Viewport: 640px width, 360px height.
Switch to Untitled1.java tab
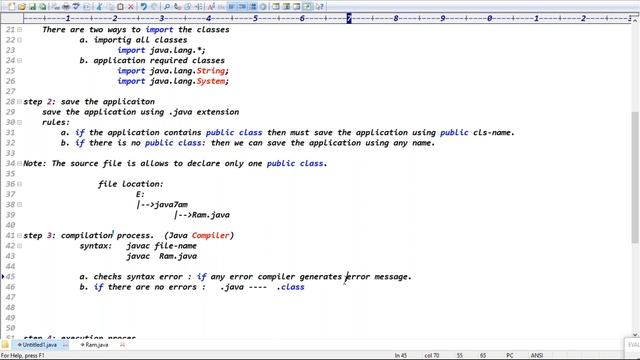pos(40,345)
